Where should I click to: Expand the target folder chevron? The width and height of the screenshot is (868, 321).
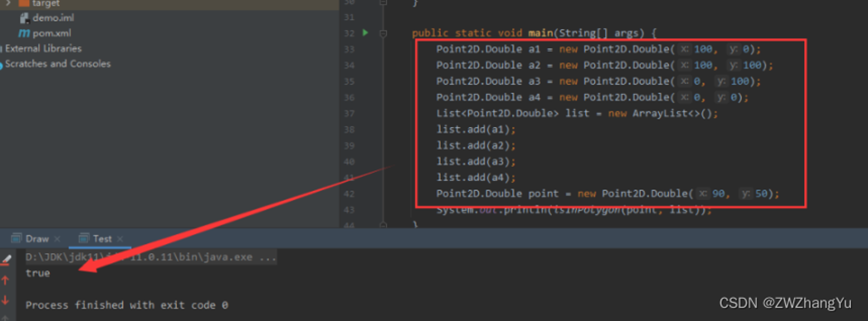(8, 3)
